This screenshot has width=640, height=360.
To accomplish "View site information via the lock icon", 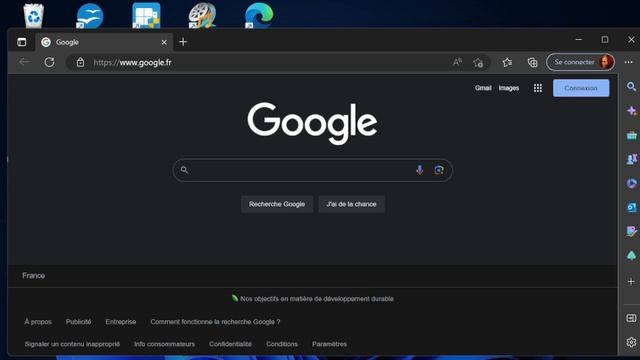I will pyautogui.click(x=80, y=62).
